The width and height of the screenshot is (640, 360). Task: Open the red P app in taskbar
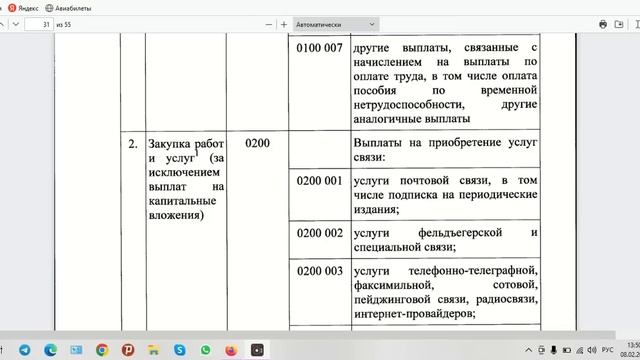click(x=128, y=350)
